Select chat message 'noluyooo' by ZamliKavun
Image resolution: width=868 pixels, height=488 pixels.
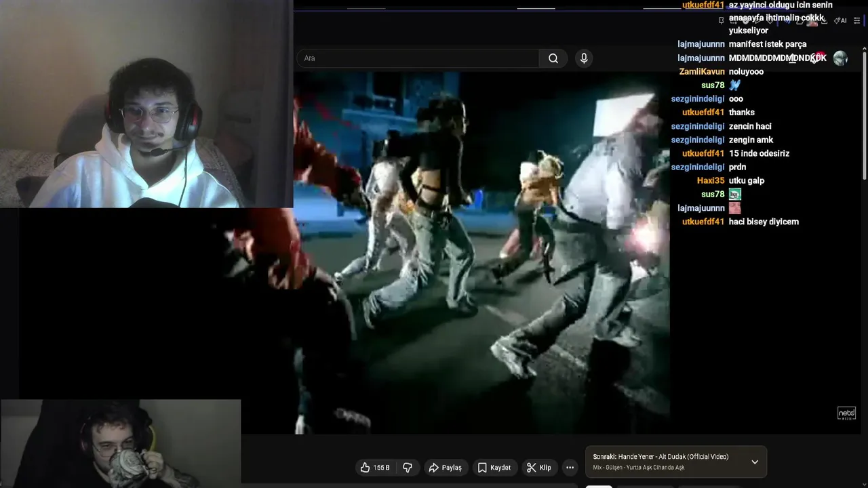(746, 72)
